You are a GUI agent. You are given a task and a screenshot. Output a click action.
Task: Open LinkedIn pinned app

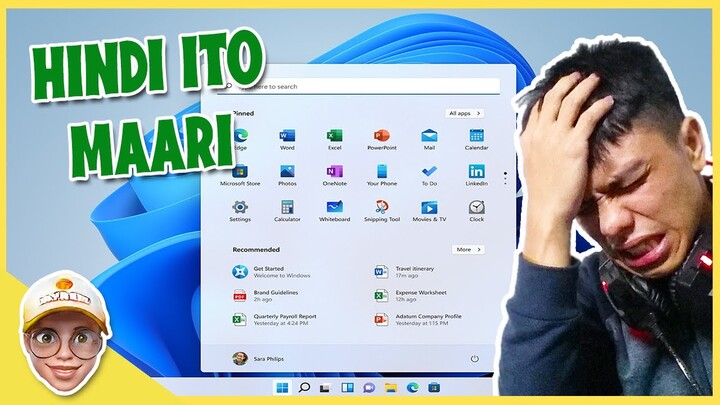point(476,175)
